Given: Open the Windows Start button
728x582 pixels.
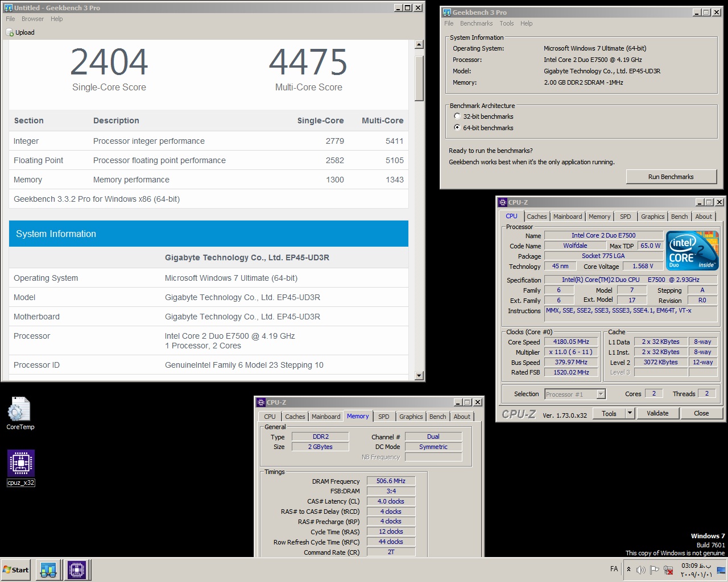Looking at the screenshot, I should click(15, 569).
